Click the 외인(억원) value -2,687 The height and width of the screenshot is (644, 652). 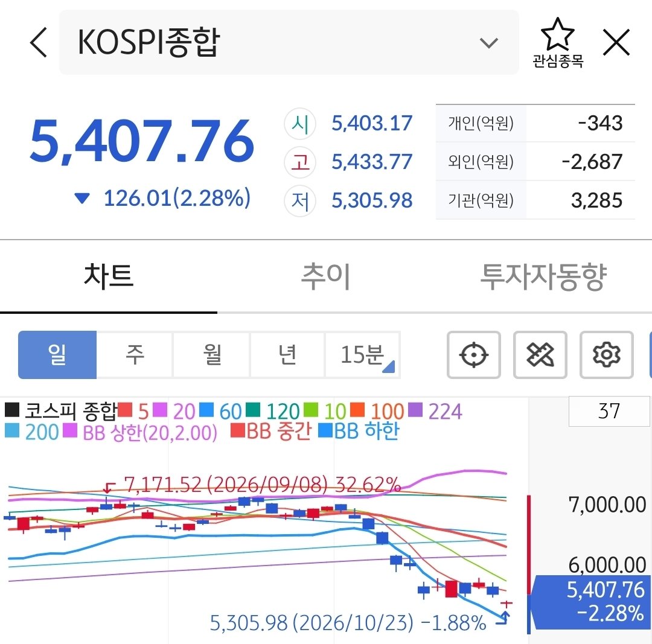(592, 162)
